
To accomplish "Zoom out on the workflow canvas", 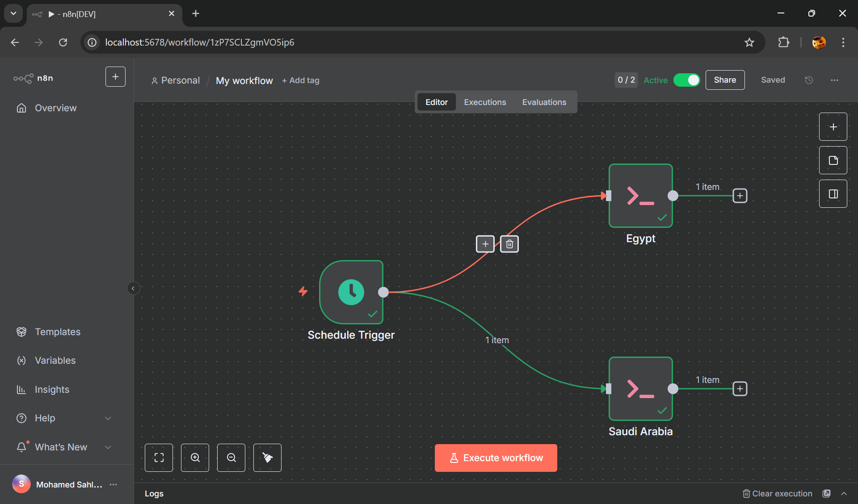I will pyautogui.click(x=231, y=458).
